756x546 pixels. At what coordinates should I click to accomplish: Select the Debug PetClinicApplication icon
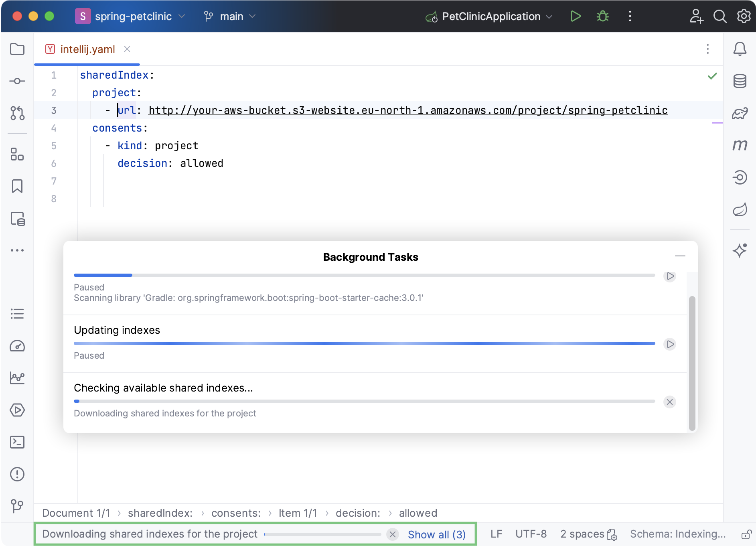coord(602,16)
